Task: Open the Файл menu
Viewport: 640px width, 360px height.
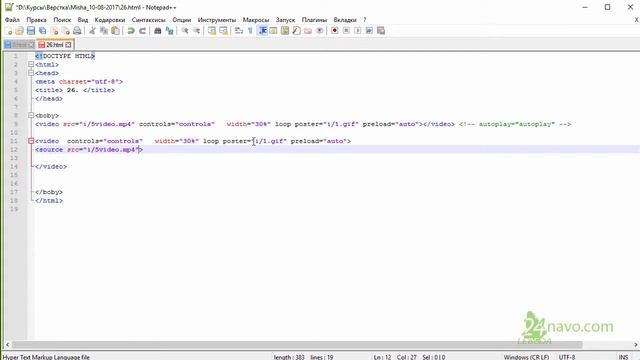Action: [12, 20]
